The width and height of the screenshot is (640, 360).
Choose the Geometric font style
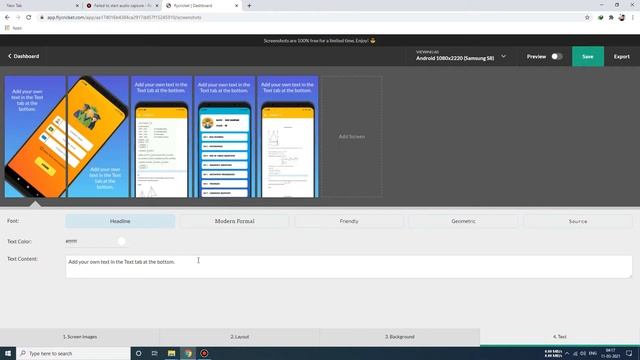tap(463, 221)
